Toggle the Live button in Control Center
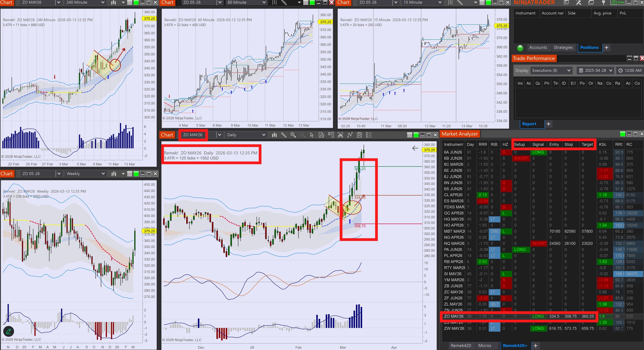Image resolution: width=644 pixels, height=350 pixels. coord(618,3)
